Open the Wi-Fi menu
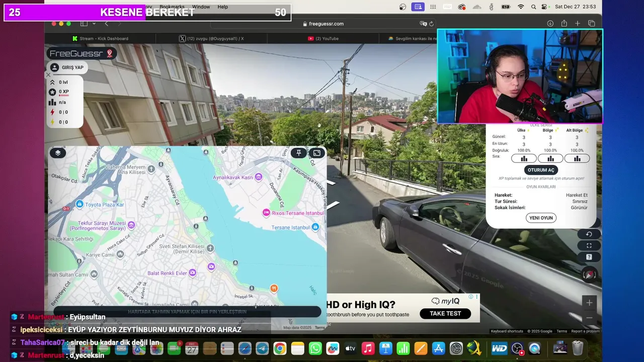Image resolution: width=644 pixels, height=362 pixels. coord(521,7)
